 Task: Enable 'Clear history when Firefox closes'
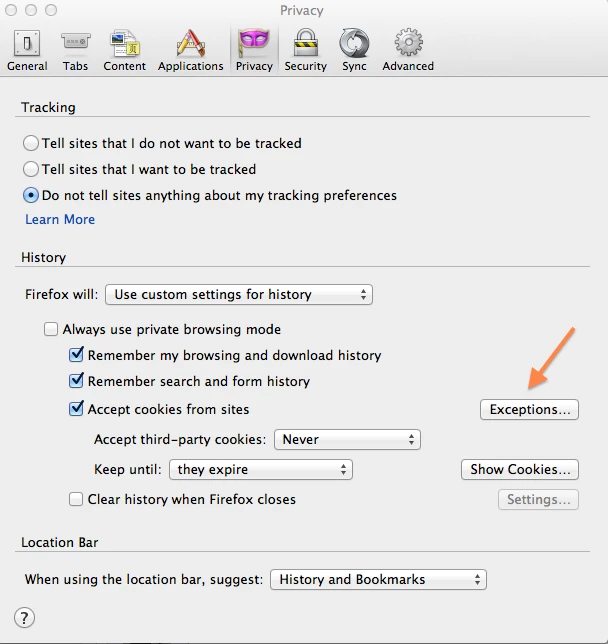pyautogui.click(x=76, y=499)
